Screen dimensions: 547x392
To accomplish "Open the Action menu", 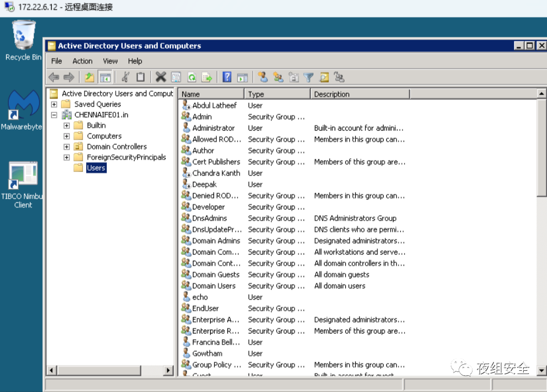I will [x=82, y=61].
